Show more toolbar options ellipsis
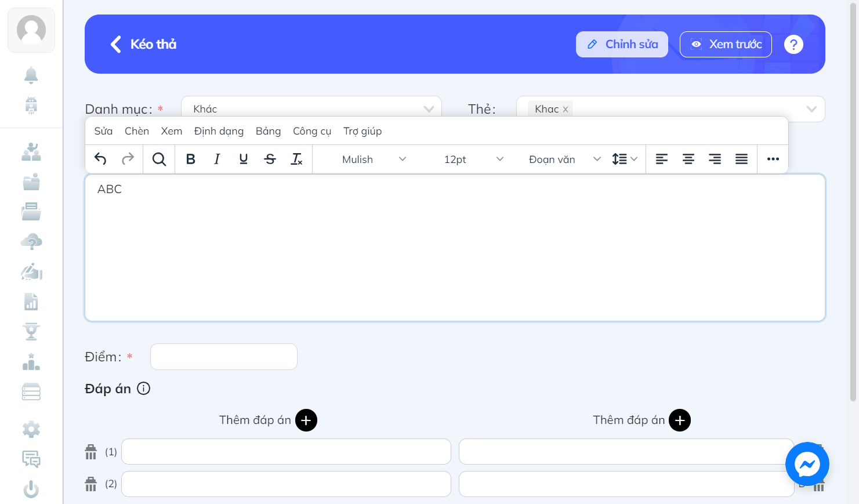The height and width of the screenshot is (504, 859). point(773,159)
